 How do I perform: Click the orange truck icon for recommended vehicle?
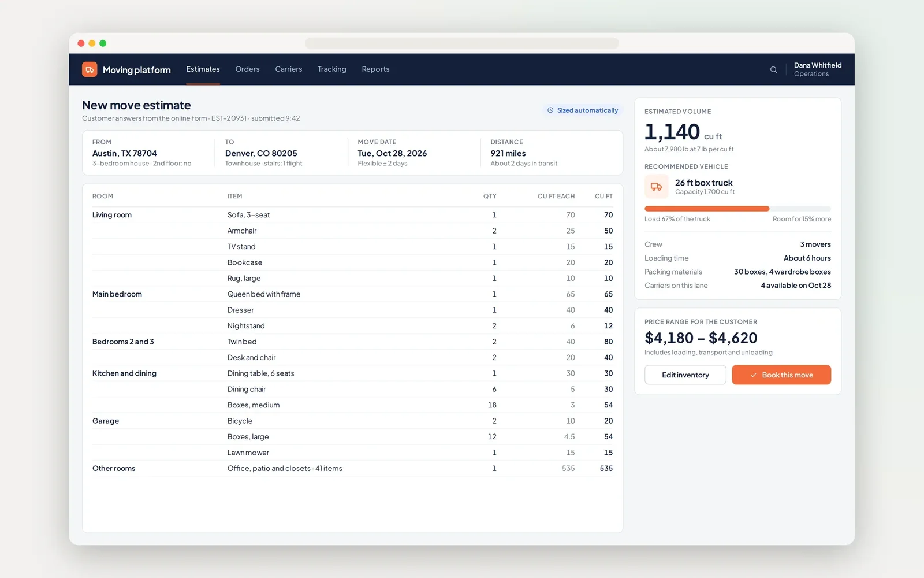(657, 187)
